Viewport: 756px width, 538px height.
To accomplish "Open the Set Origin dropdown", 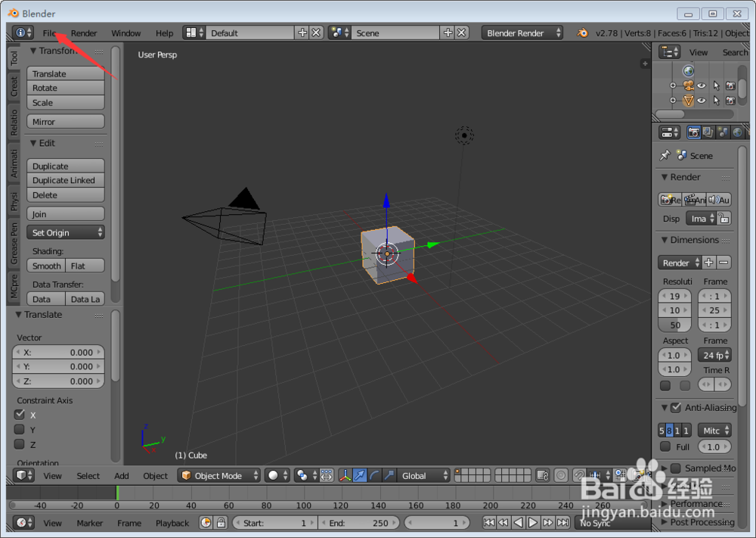I will coord(66,232).
